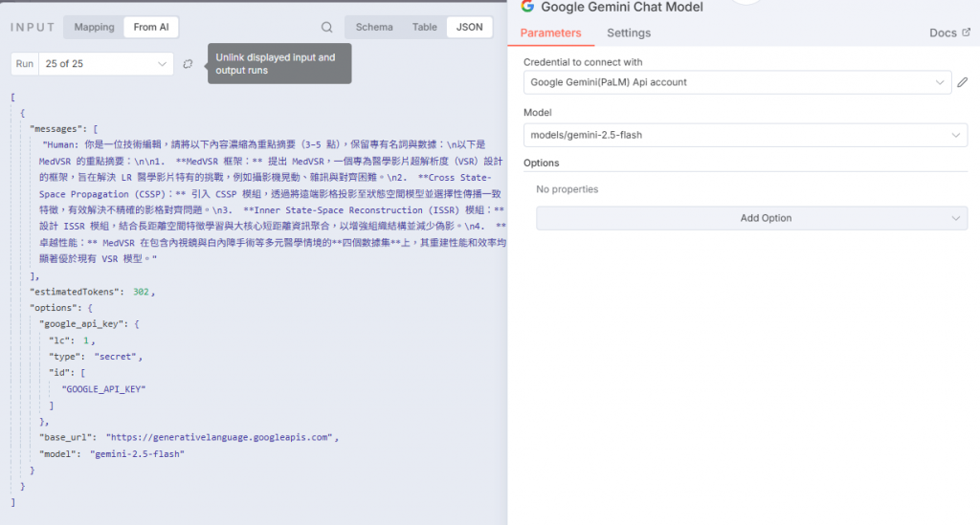Image resolution: width=980 pixels, height=525 pixels.
Task: Click the Human message text in JSON
Action: tap(273, 201)
